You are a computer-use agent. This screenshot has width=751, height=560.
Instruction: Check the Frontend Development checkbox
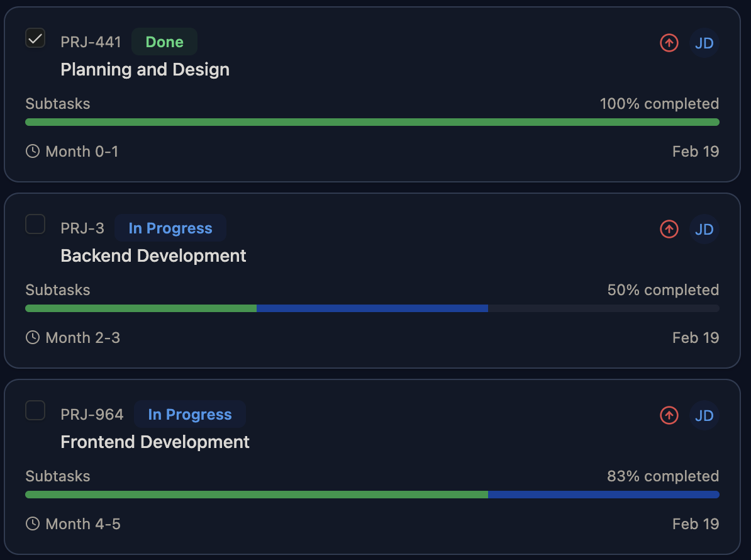[35, 410]
